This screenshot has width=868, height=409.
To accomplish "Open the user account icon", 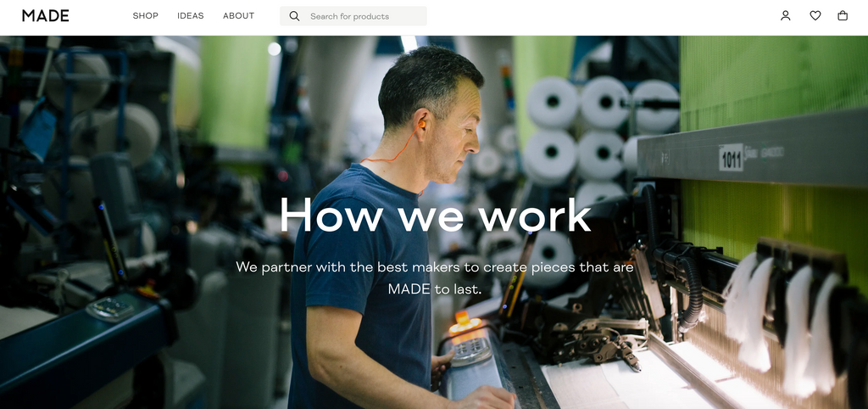I will coord(786,16).
